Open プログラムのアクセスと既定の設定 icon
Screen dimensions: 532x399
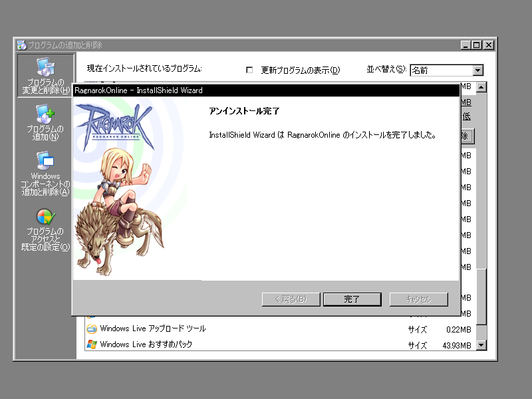point(45,229)
